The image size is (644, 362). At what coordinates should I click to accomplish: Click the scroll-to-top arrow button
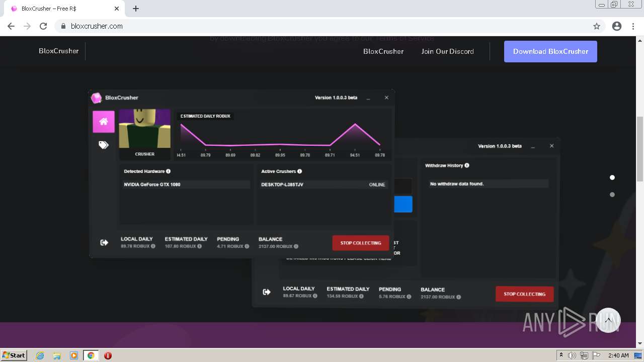pyautogui.click(x=608, y=320)
